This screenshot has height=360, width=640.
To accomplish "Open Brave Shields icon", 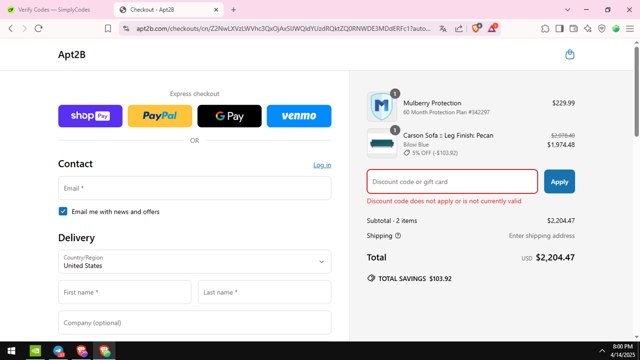I will pos(476,28).
